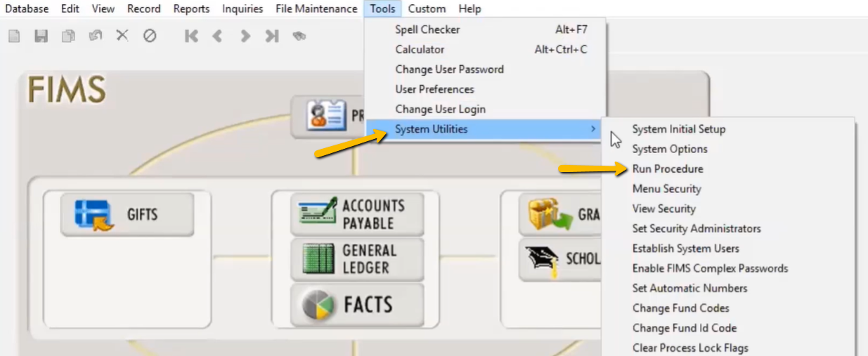
Task: Open the View menu
Action: 103,8
